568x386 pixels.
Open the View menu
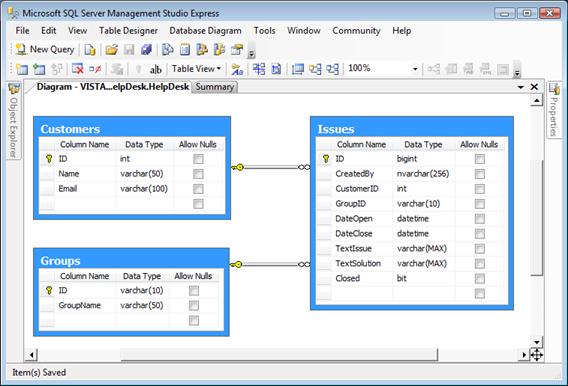tap(78, 31)
